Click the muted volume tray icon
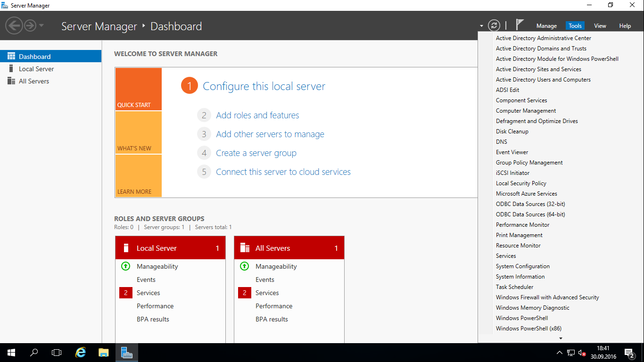 click(582, 353)
